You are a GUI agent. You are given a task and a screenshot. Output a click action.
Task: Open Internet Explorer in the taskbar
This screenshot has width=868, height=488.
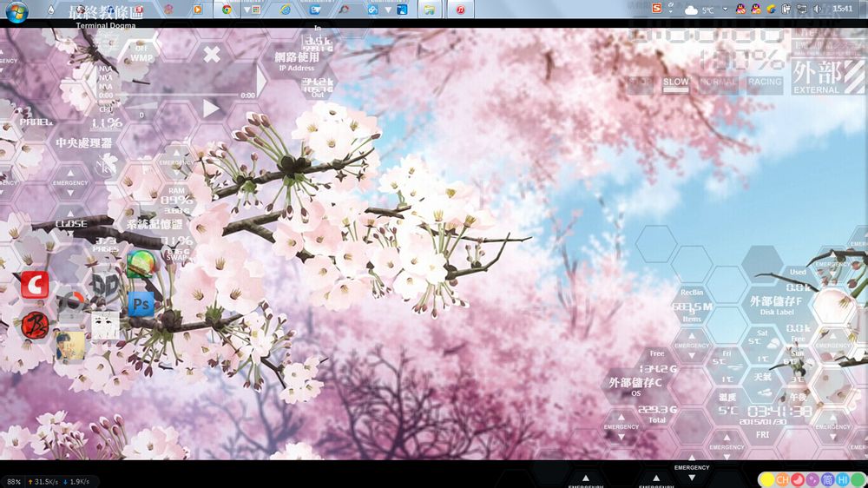point(285,10)
